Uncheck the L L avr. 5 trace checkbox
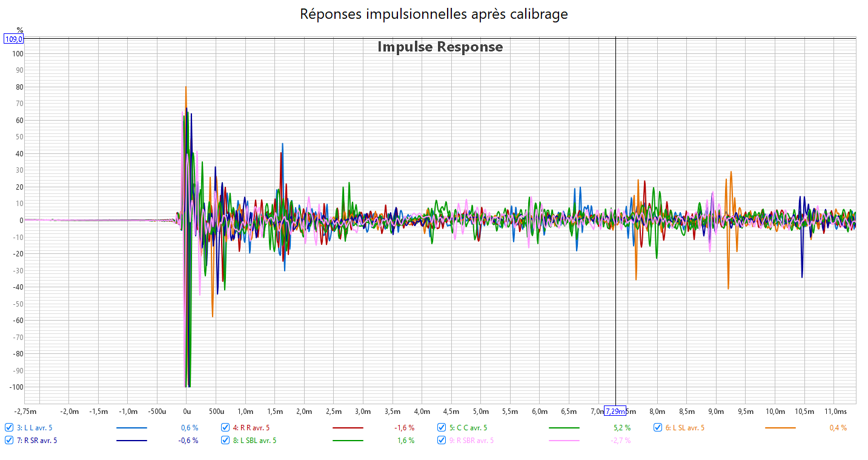 tap(8, 427)
